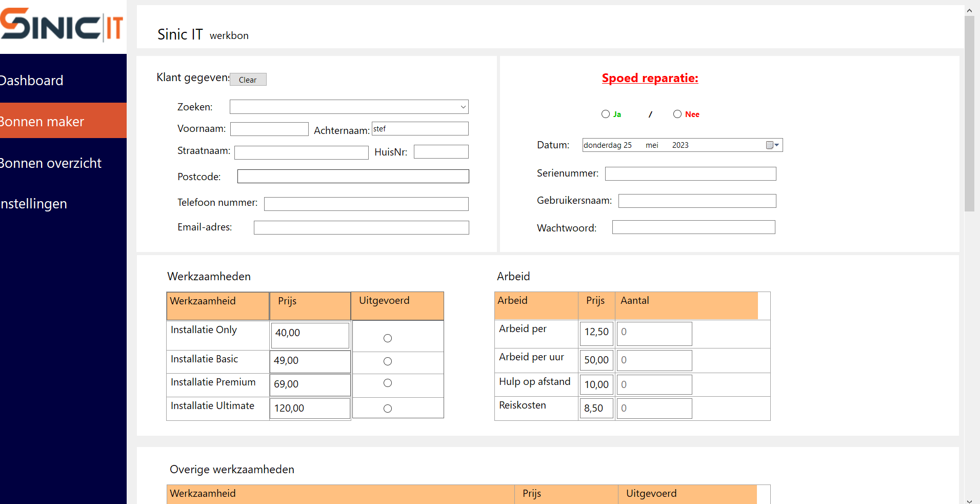Mark Installatie Basic as uitgevoerd

(388, 361)
